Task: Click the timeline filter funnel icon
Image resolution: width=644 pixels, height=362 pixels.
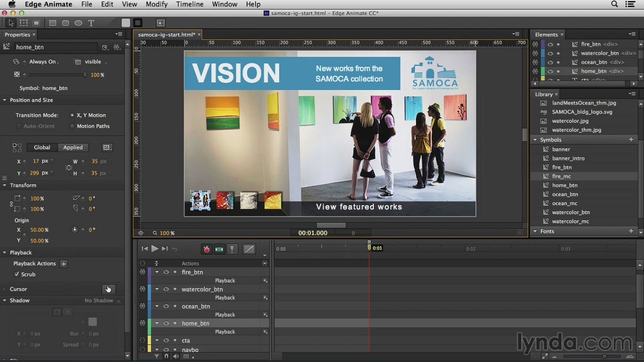Action: pyautogui.click(x=156, y=356)
